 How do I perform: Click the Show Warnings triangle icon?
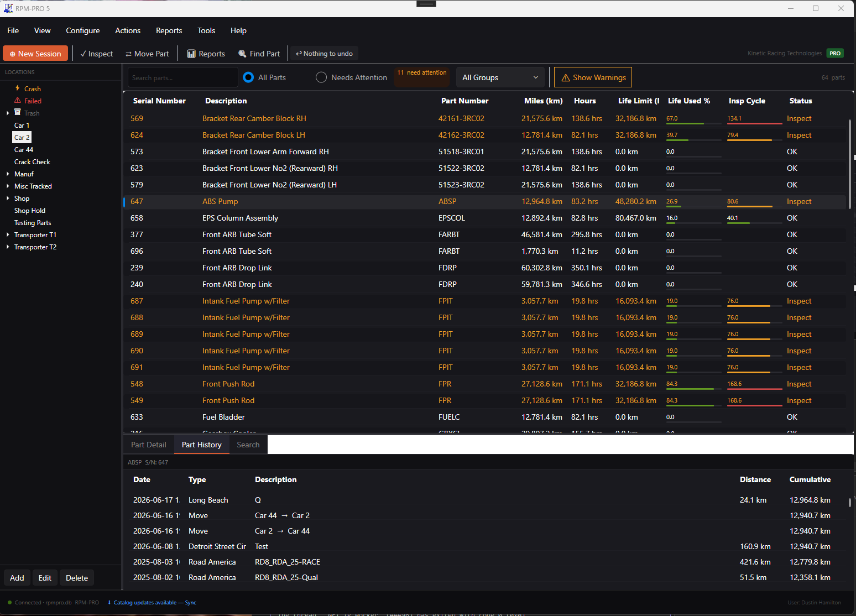(566, 78)
